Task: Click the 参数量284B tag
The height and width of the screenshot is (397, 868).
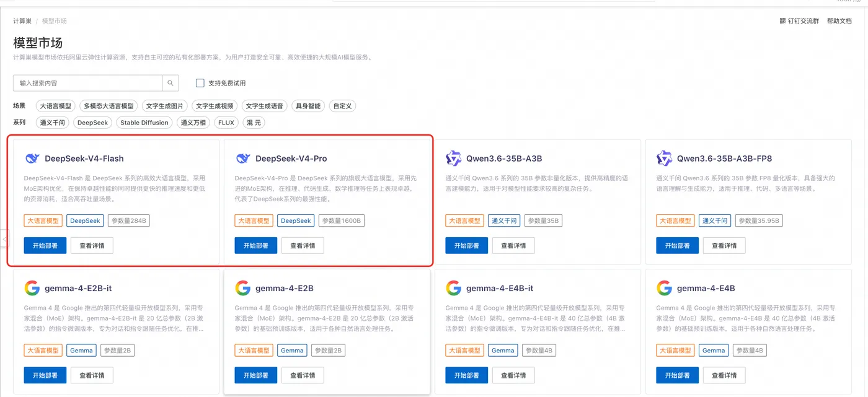Action: 129,220
